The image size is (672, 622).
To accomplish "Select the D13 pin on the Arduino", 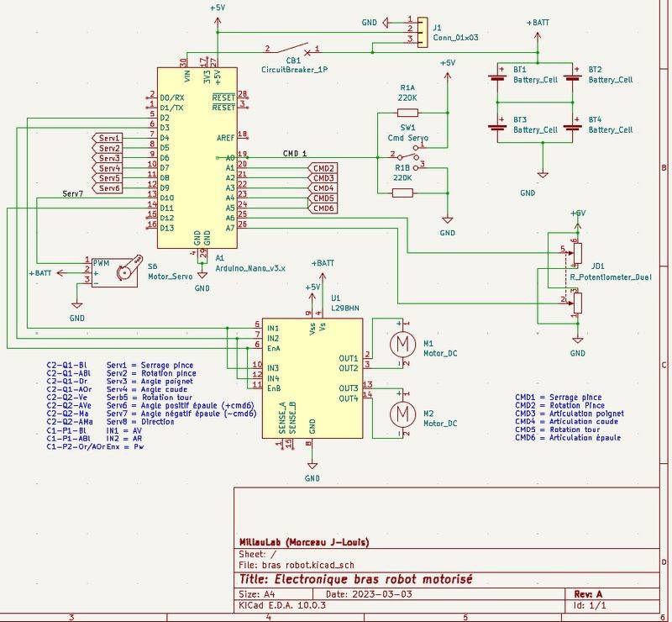I will click(x=166, y=228).
